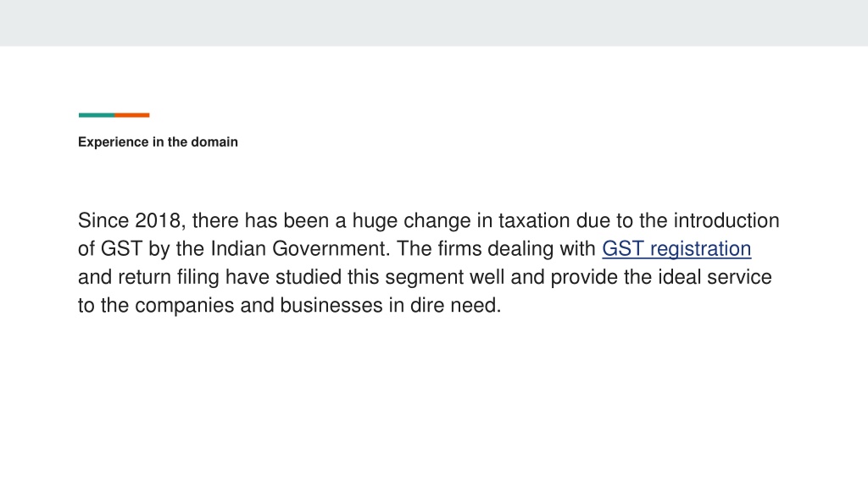
Task: Click the phrase "dire need" ending the paragraph
Action: pos(455,305)
